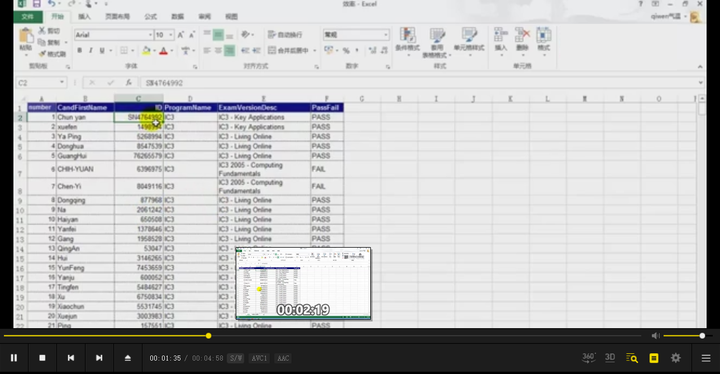Switch to the Page Layout ribbon tab

(118, 17)
